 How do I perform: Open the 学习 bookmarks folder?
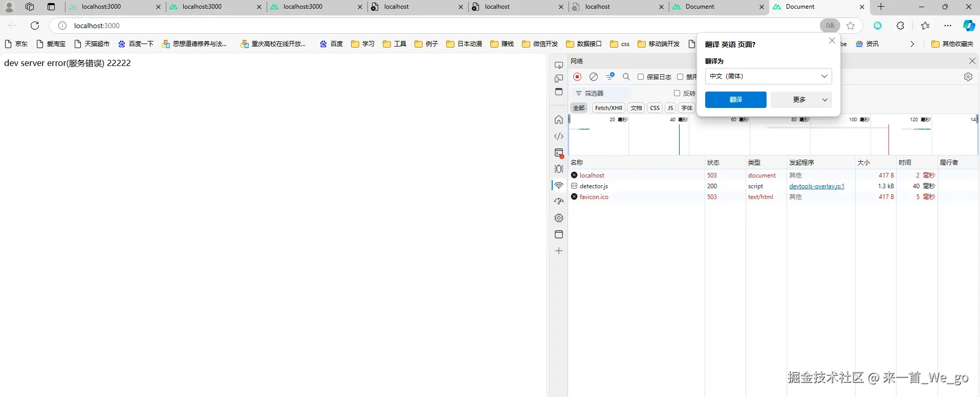pyautogui.click(x=362, y=44)
